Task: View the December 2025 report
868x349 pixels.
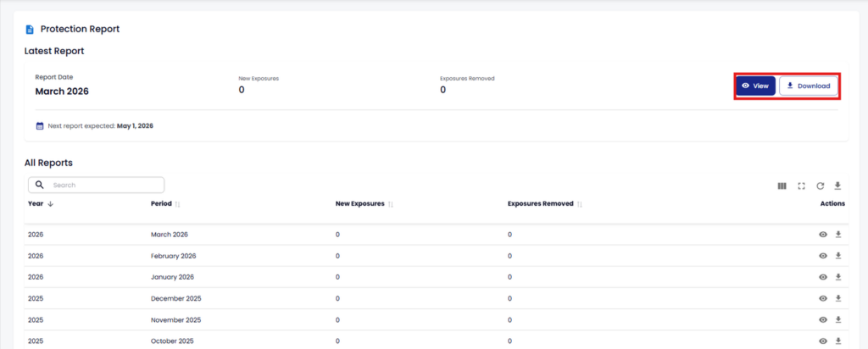Action: 823,299
